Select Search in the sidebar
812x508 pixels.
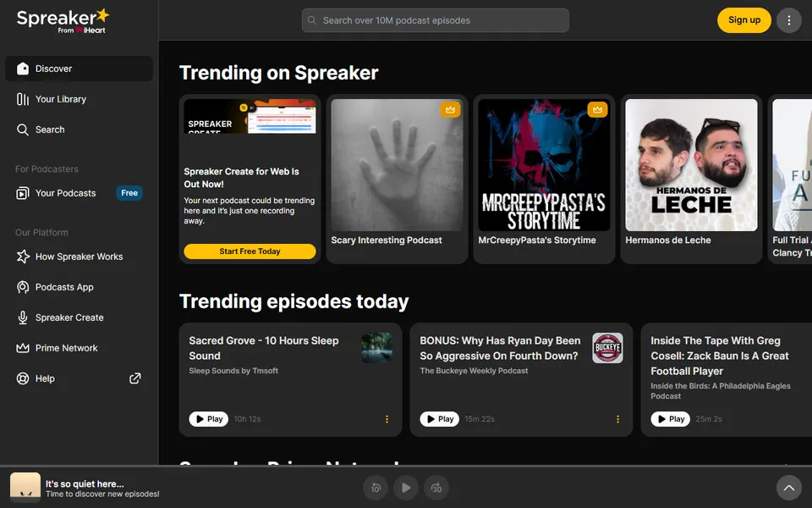coord(79,130)
